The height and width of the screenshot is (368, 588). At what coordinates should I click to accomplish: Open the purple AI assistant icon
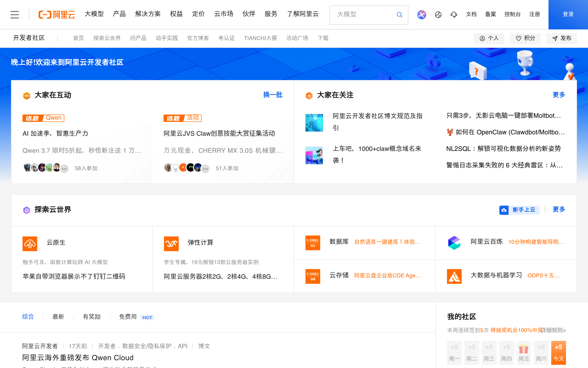point(421,14)
